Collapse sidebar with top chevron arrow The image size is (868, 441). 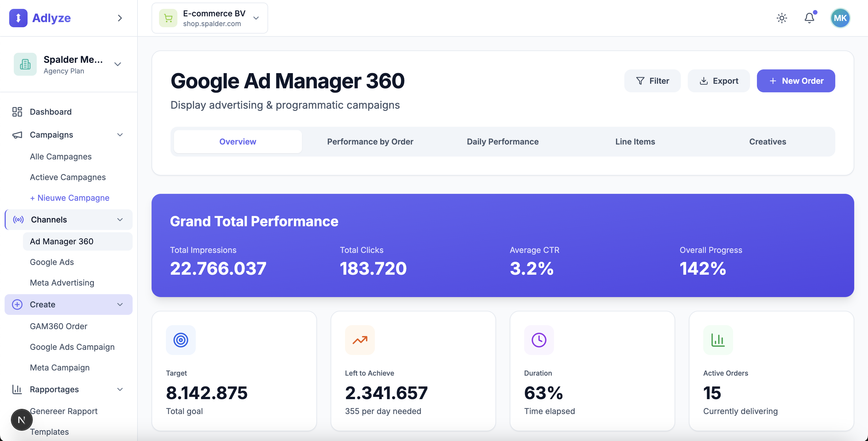click(120, 18)
